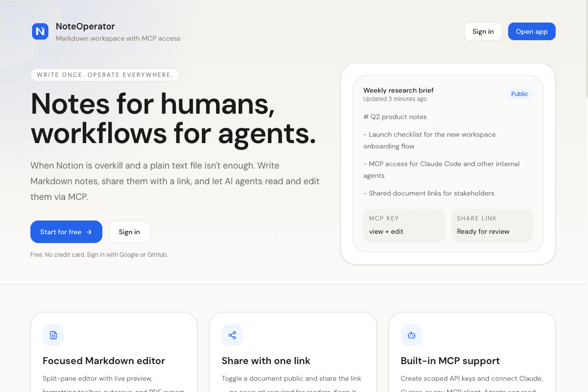
Task: Click the Weekly research brief title
Action: point(398,90)
